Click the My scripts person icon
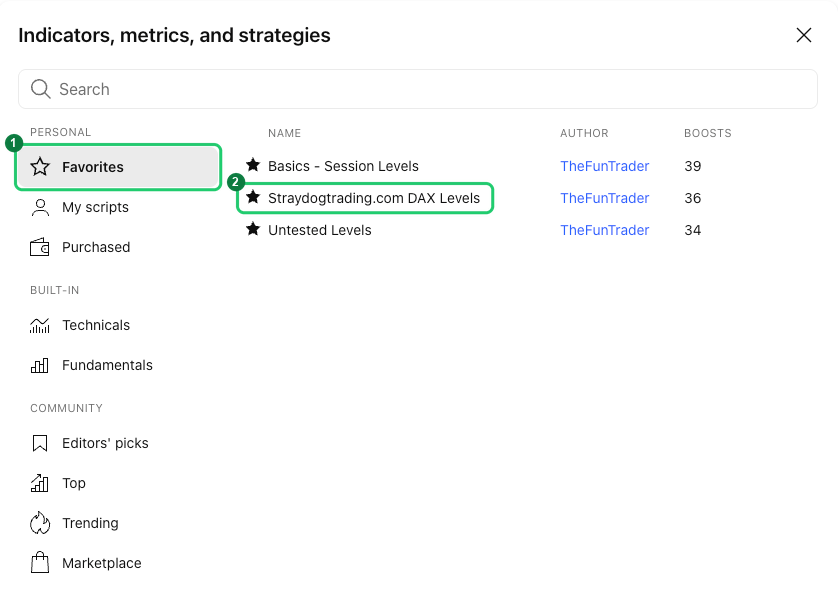838x591 pixels. tap(40, 207)
